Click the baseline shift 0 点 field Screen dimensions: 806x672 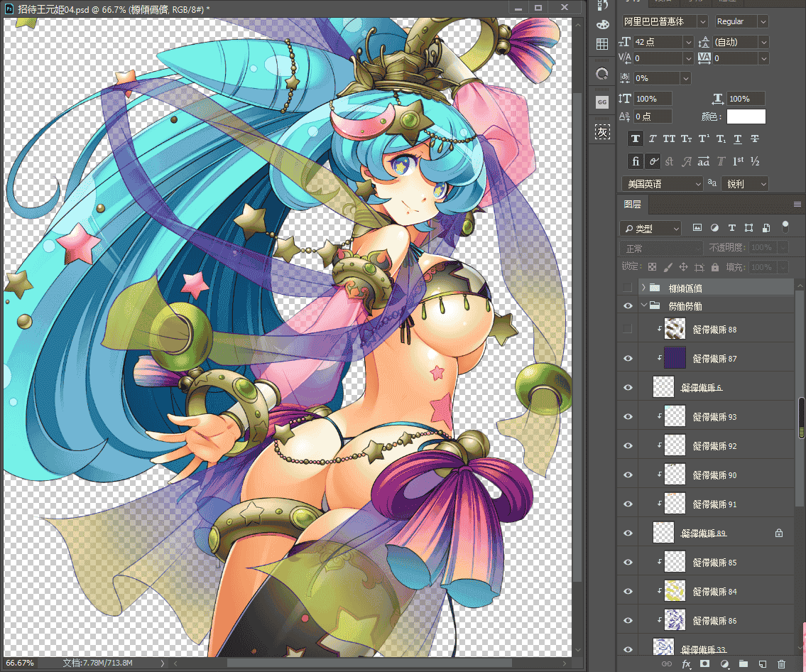(653, 116)
